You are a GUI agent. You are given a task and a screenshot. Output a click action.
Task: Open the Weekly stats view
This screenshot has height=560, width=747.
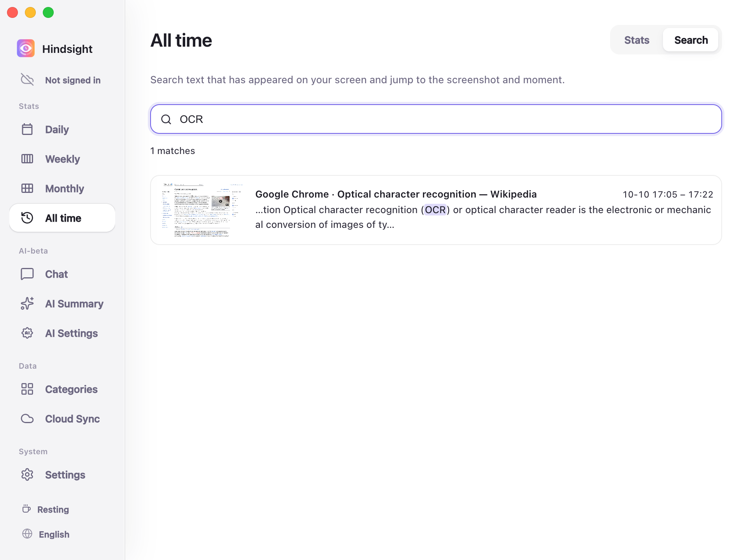click(x=62, y=159)
